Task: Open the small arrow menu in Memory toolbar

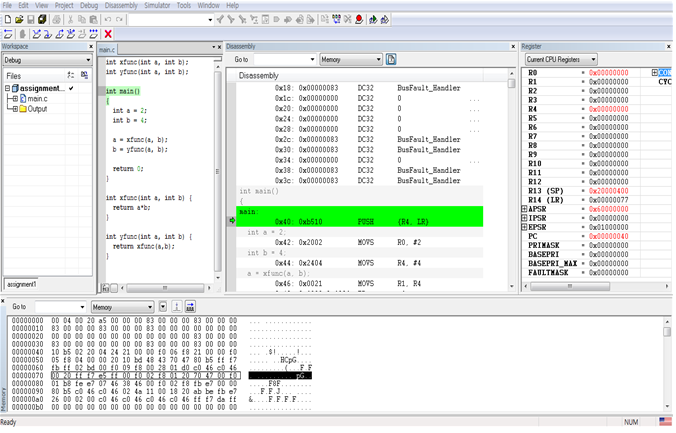Action: tap(163, 307)
